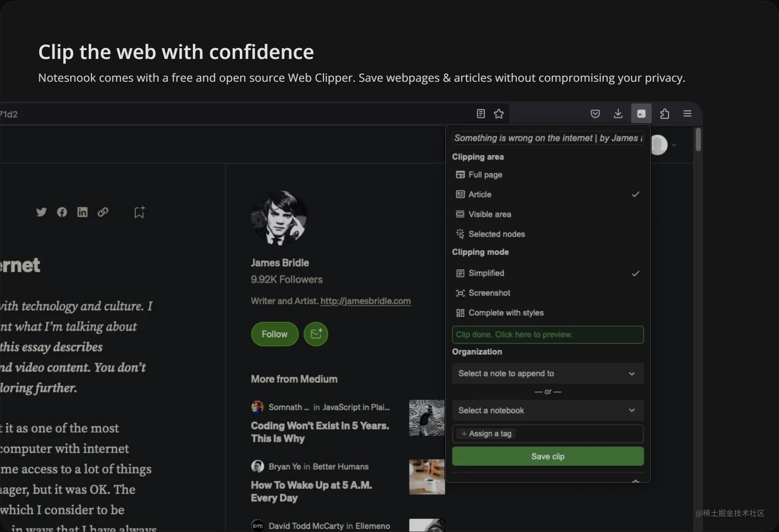The width and height of the screenshot is (779, 532).
Task: Open the extensions puzzle icon
Action: pyautogui.click(x=665, y=114)
